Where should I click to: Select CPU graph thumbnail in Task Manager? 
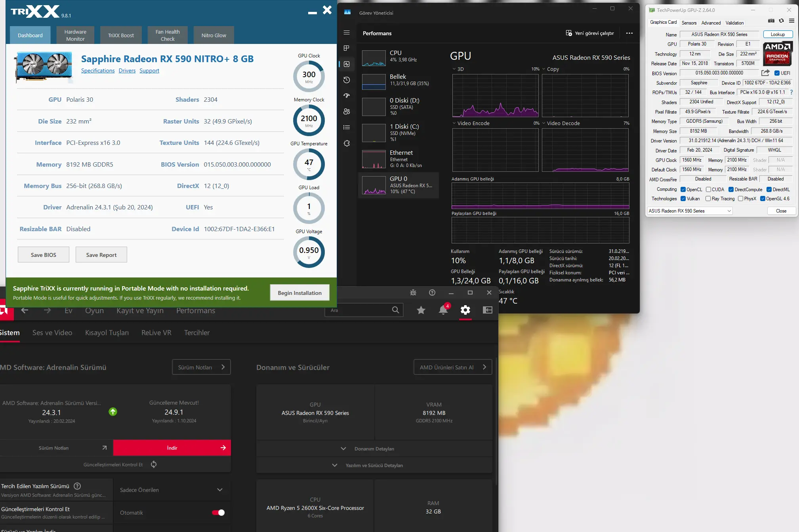click(x=374, y=58)
